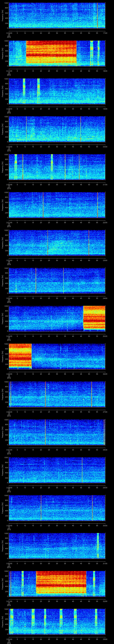Screen dimensions: 114x644
Task: Select the spectrogram panel starting at 2:27:00
Action: 57,432
